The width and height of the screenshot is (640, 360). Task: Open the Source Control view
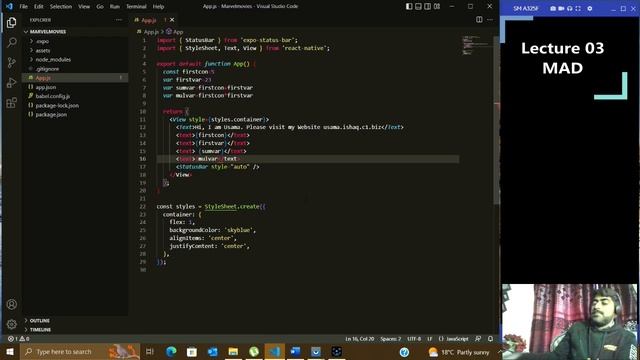pyautogui.click(x=12, y=62)
